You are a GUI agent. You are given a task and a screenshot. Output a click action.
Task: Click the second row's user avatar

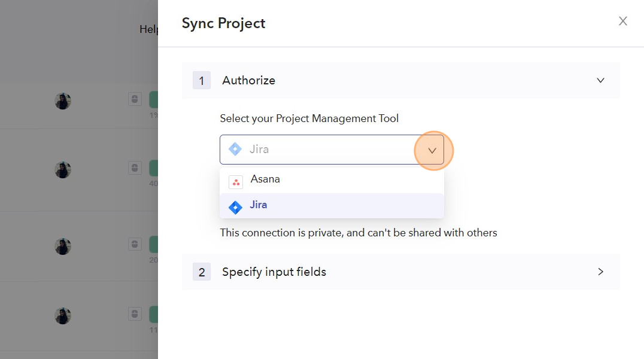(x=63, y=170)
